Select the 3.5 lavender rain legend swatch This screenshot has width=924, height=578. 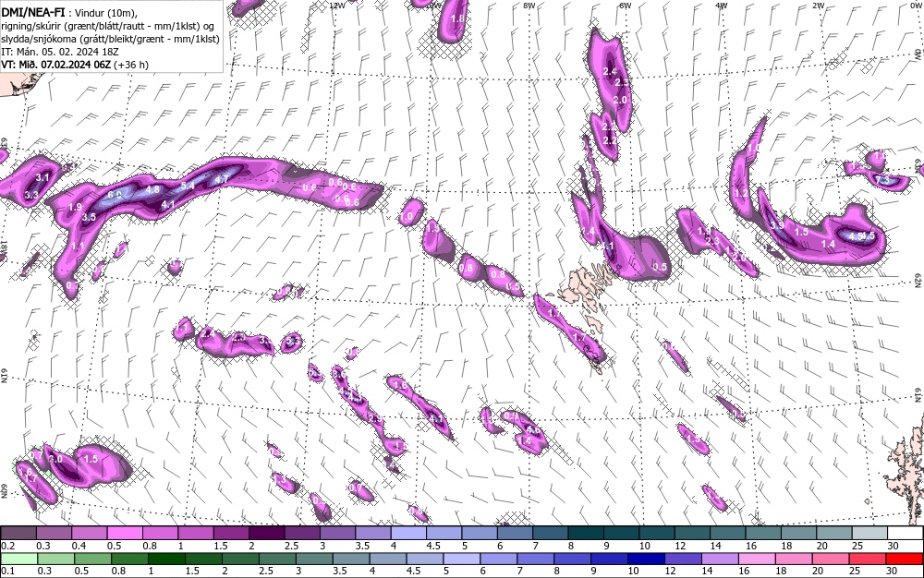click(x=372, y=534)
